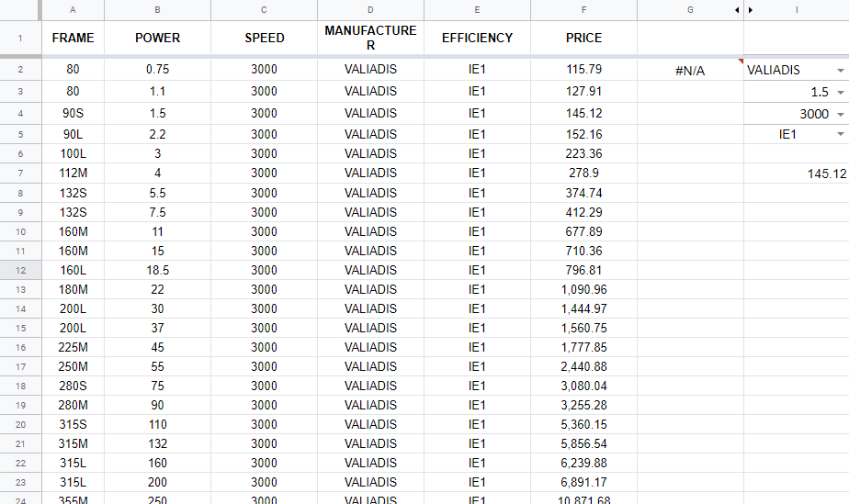Select frame cell 250M
The width and height of the screenshot is (849, 504).
click(x=73, y=366)
